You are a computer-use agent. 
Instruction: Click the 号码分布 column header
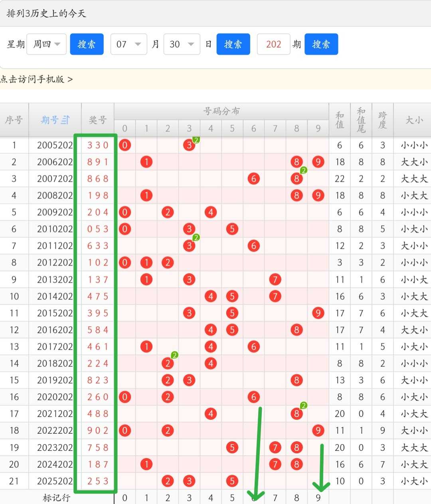point(221,111)
